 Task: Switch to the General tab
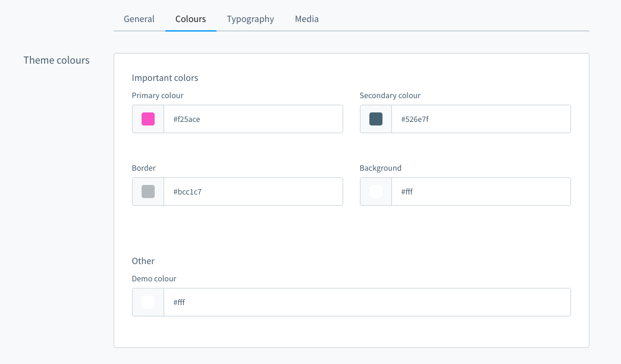[139, 19]
